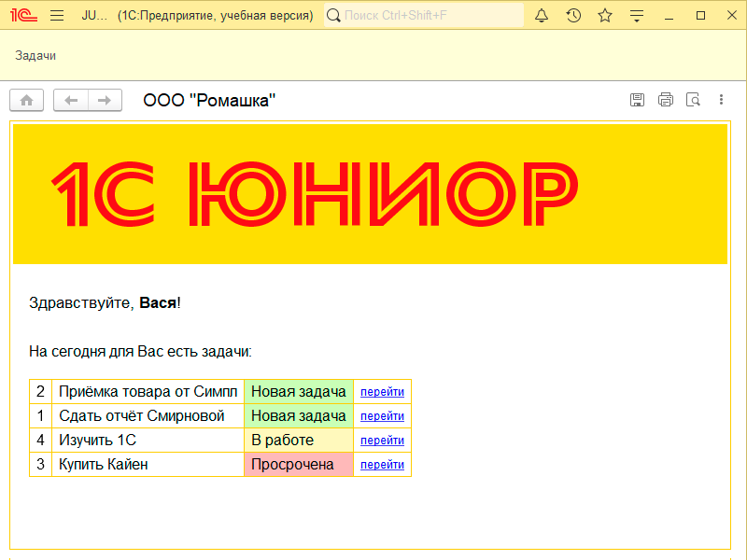
Task: Click the ООО "Ромашка" page title
Action: tap(209, 101)
